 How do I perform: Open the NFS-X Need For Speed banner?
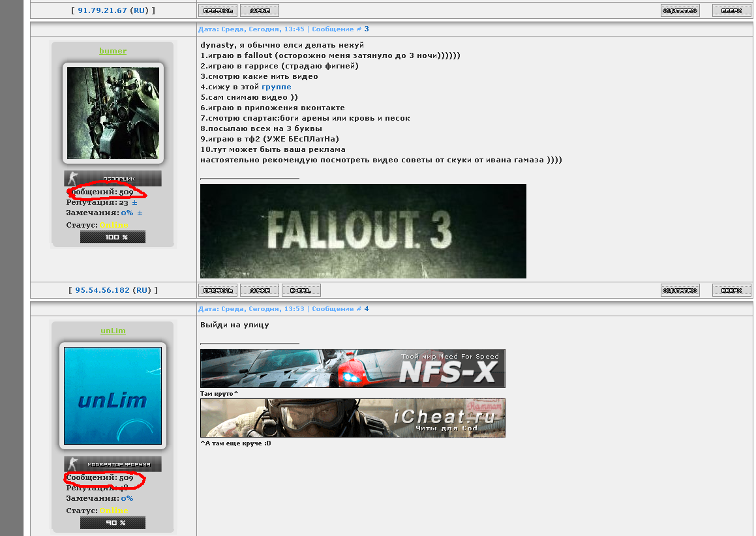point(352,368)
